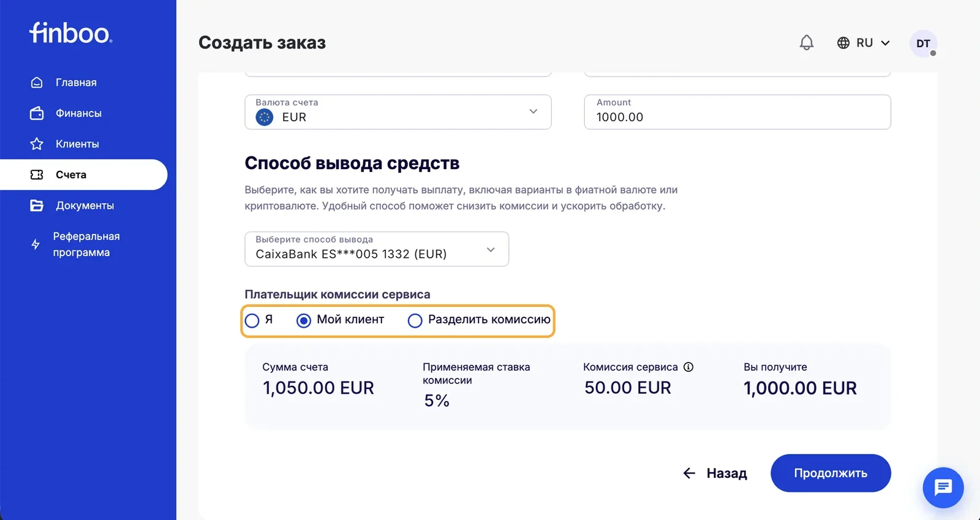Click the 5% commission rate value

click(x=437, y=401)
